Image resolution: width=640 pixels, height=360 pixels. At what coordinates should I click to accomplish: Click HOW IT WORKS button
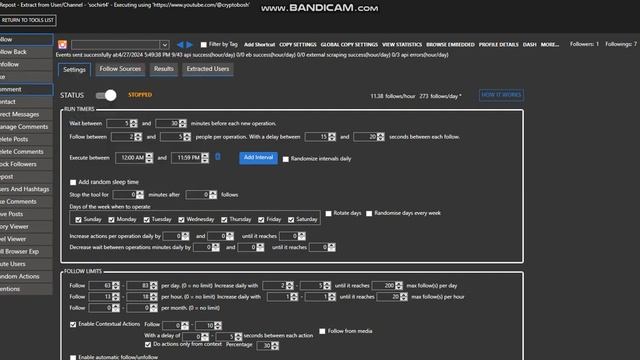click(501, 95)
